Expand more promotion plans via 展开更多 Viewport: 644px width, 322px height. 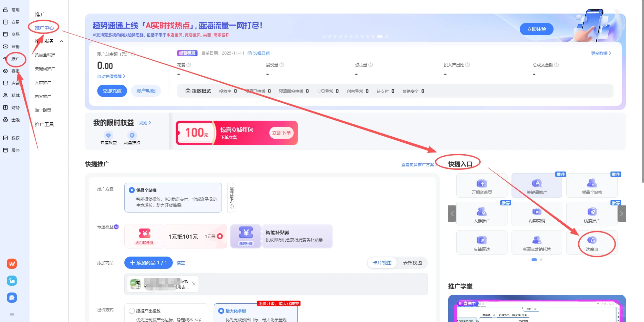[231, 198]
